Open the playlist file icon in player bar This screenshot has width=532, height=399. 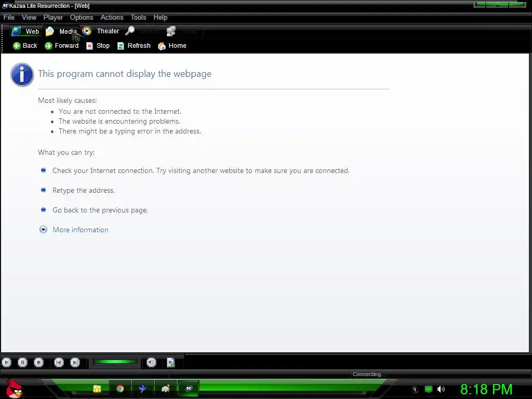click(170, 362)
